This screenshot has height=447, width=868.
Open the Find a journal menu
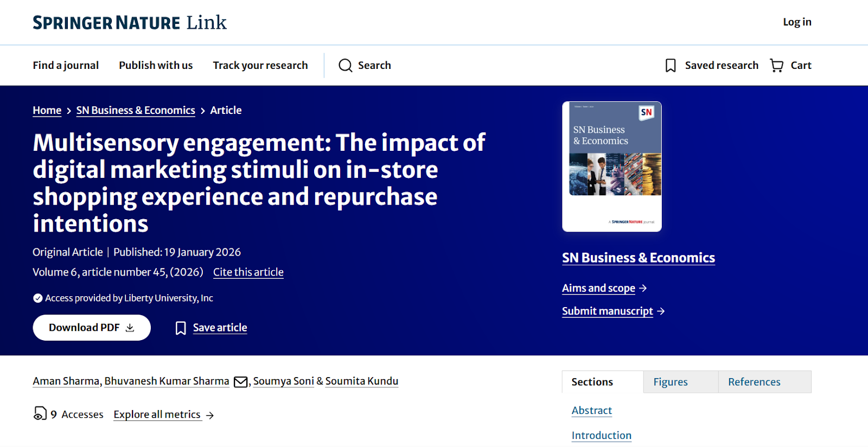click(x=66, y=66)
